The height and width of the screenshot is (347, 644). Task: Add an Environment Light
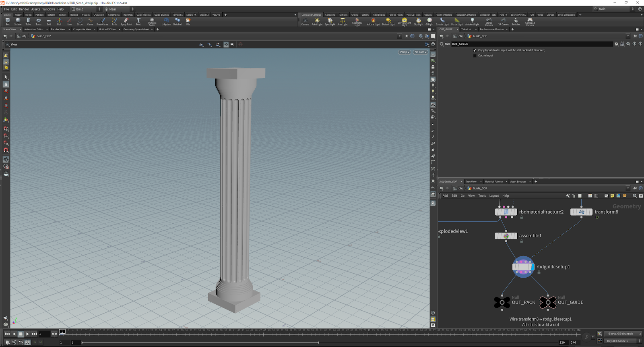(405, 22)
